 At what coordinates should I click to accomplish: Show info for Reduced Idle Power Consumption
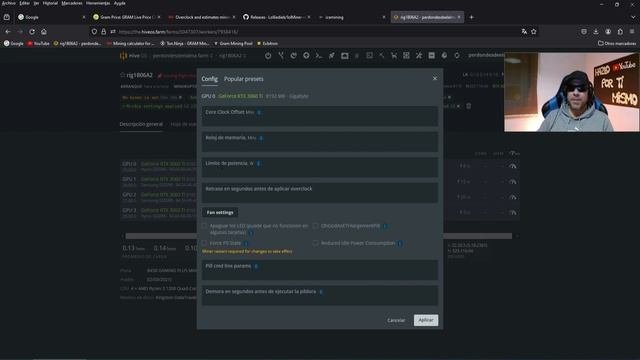pyautogui.click(x=400, y=243)
